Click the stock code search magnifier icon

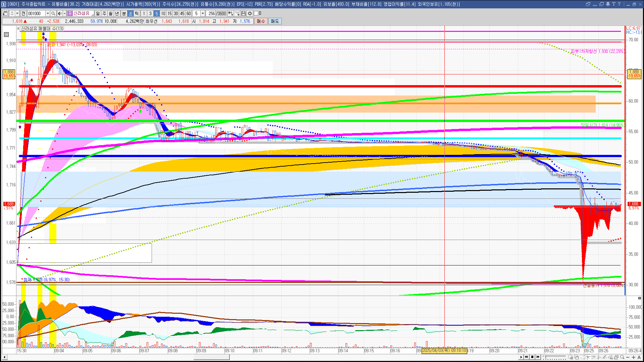point(53,13)
